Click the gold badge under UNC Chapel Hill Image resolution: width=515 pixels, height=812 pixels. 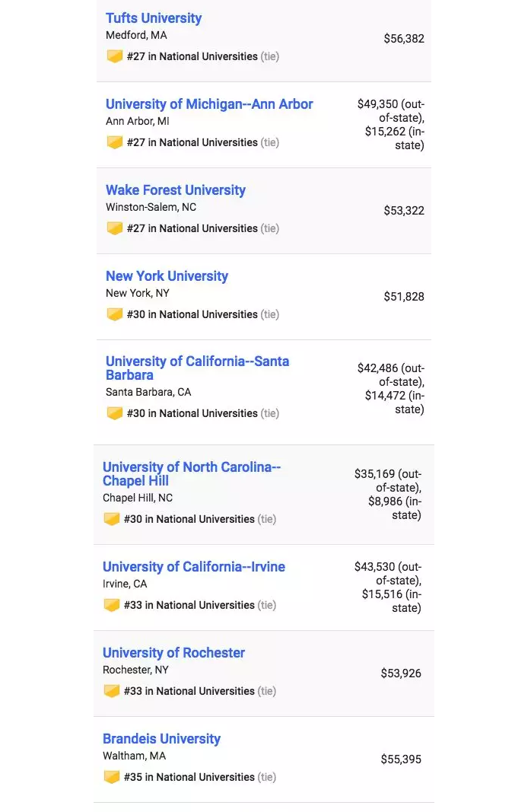click(x=111, y=518)
